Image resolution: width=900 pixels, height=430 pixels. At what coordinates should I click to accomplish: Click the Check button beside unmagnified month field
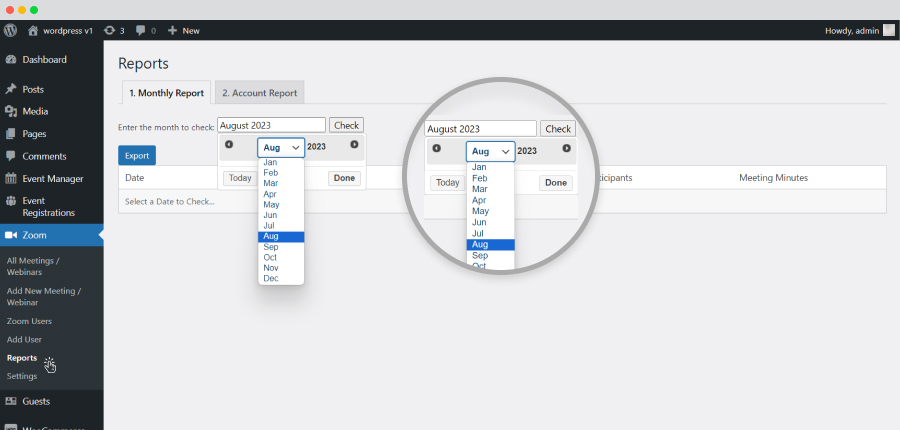tap(346, 125)
